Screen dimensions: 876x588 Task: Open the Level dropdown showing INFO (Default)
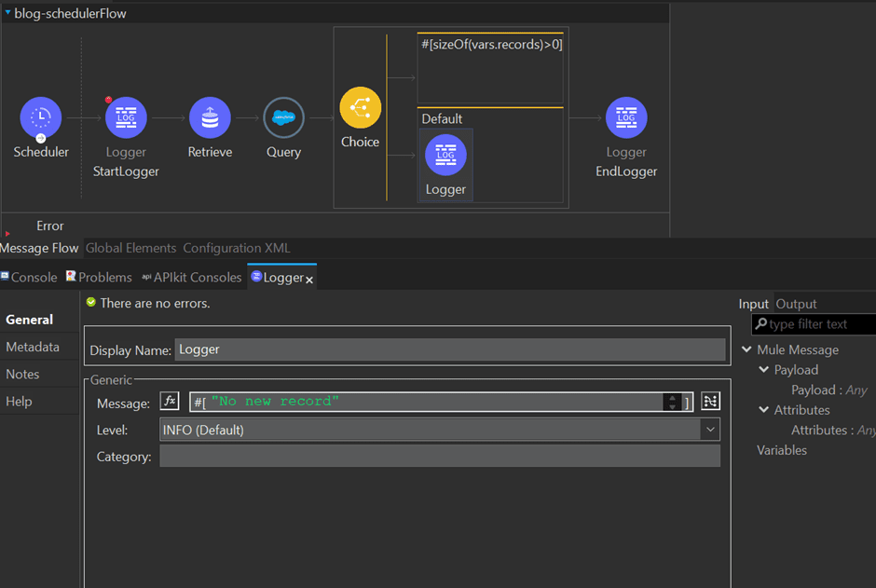tap(711, 429)
